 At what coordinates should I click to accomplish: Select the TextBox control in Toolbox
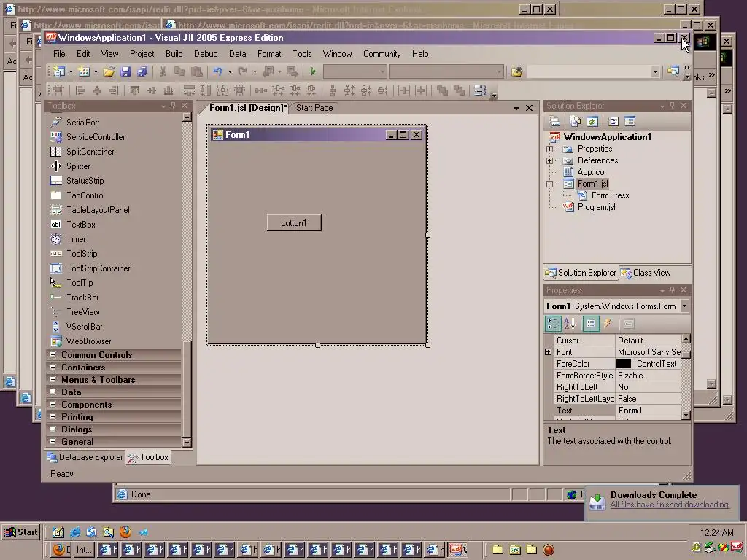80,225
